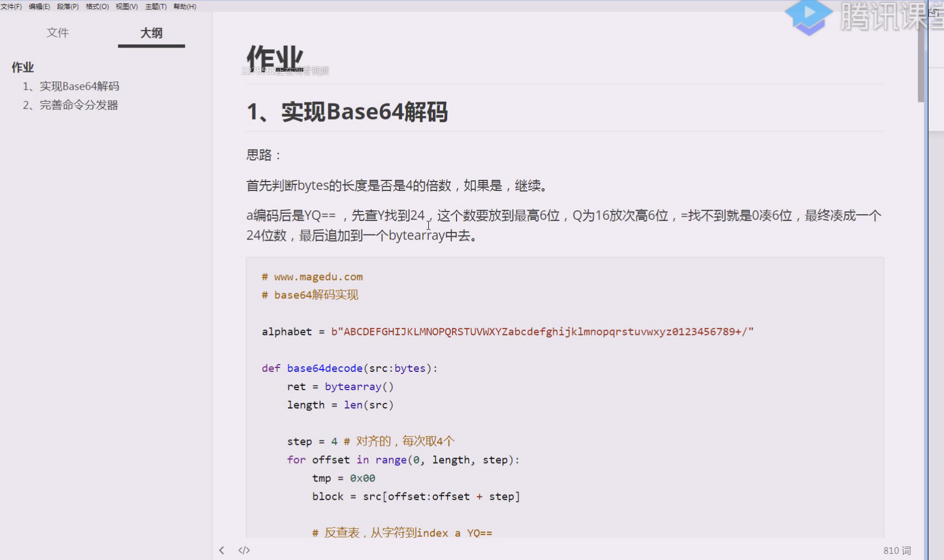Place cursor in the 1、实现Base64解码 heading
The width and height of the screenshot is (944, 560).
pos(347,112)
